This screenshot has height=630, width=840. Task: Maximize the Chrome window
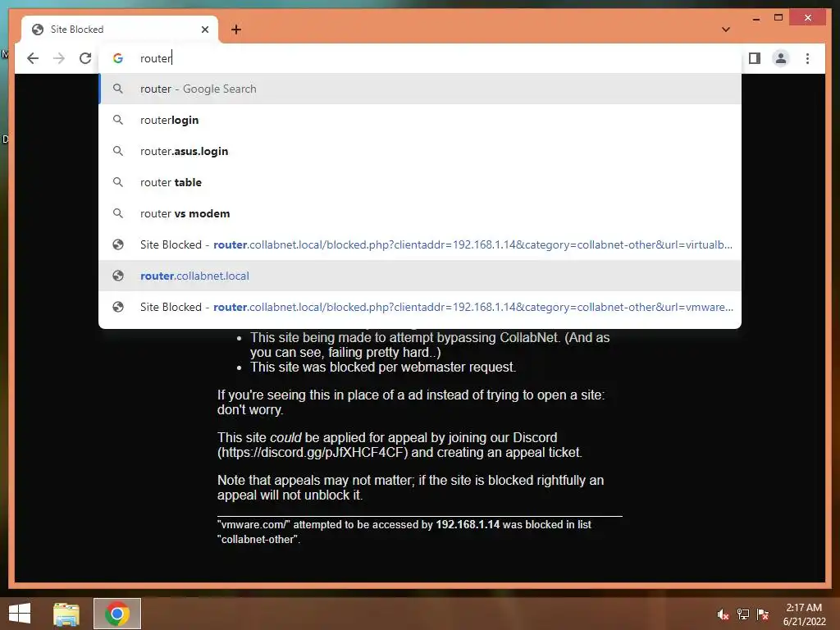[778, 18]
